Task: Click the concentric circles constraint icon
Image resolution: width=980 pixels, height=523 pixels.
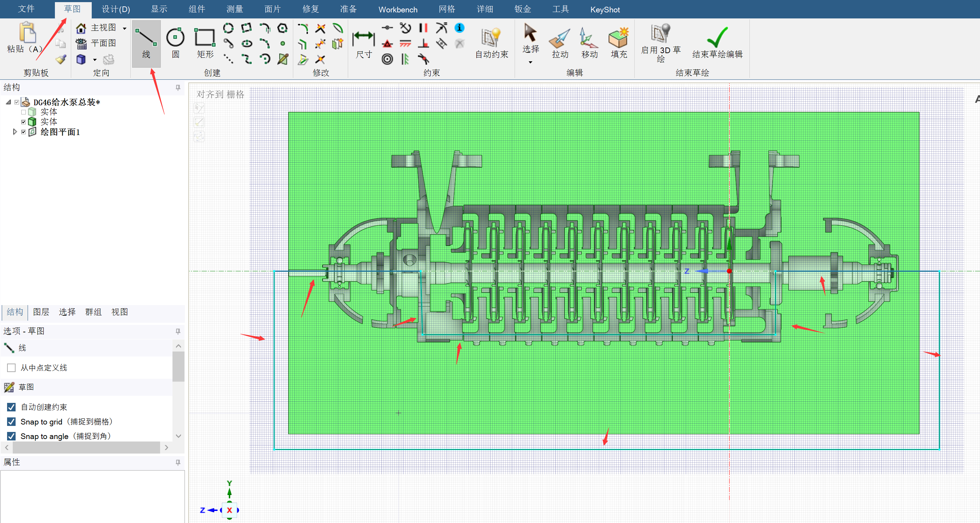Action: point(387,59)
